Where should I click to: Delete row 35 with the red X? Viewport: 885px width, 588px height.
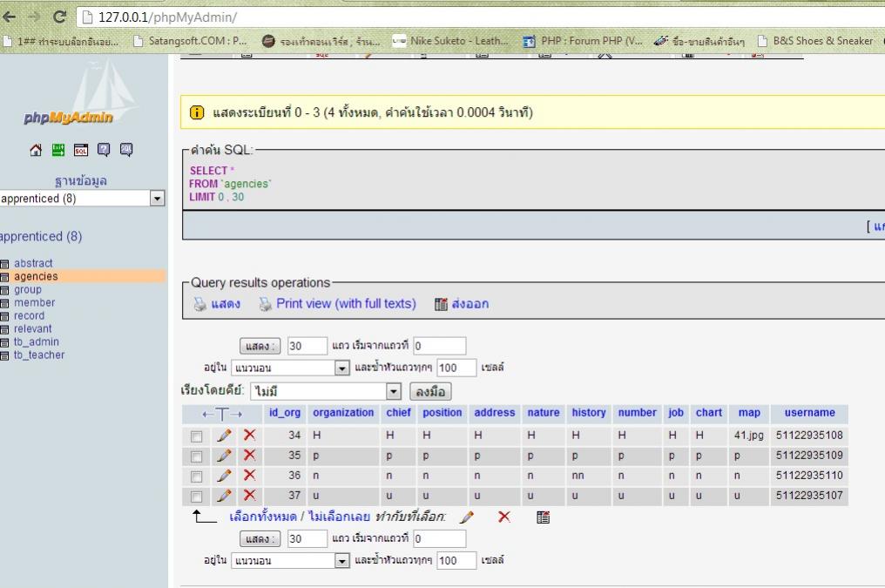pyautogui.click(x=250, y=456)
